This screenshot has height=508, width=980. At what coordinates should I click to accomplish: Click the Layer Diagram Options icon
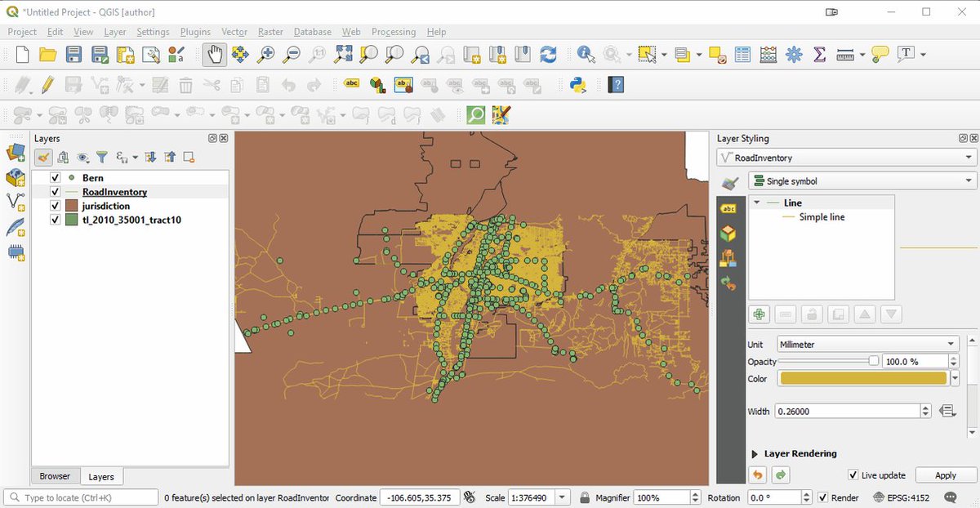(377, 84)
